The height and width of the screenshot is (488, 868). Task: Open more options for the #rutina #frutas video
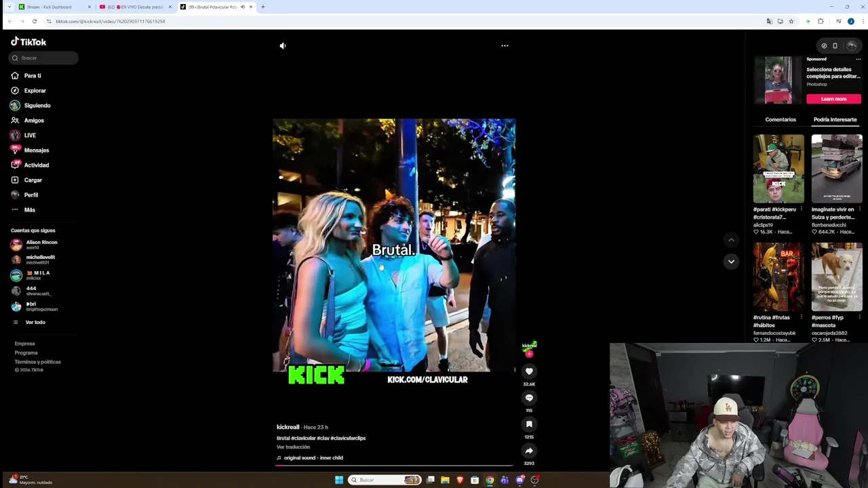(802, 317)
